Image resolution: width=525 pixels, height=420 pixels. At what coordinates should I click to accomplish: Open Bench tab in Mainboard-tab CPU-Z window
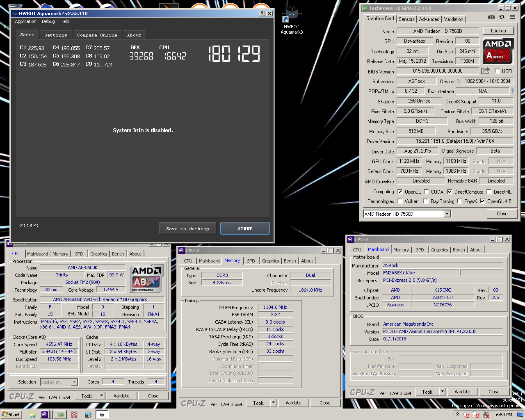[x=459, y=250]
